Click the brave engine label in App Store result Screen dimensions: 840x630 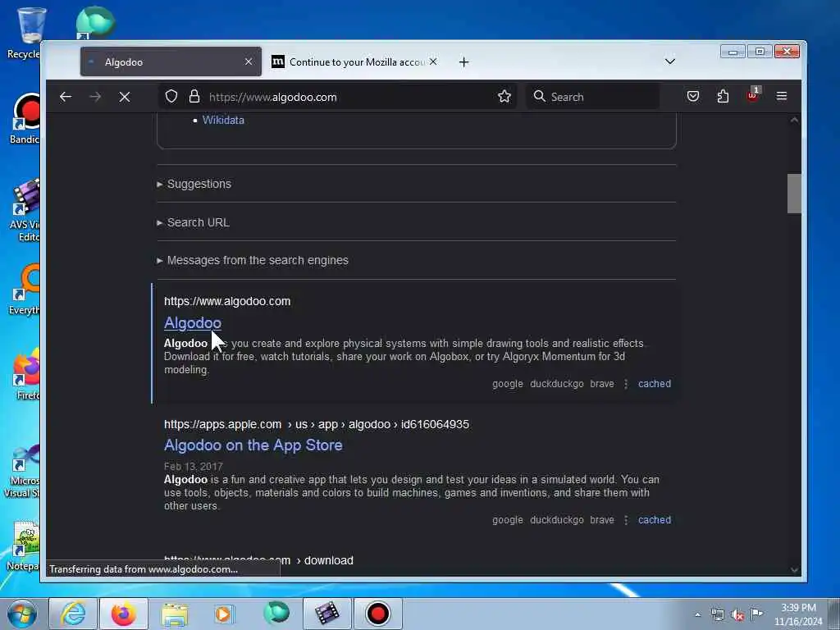[602, 519]
